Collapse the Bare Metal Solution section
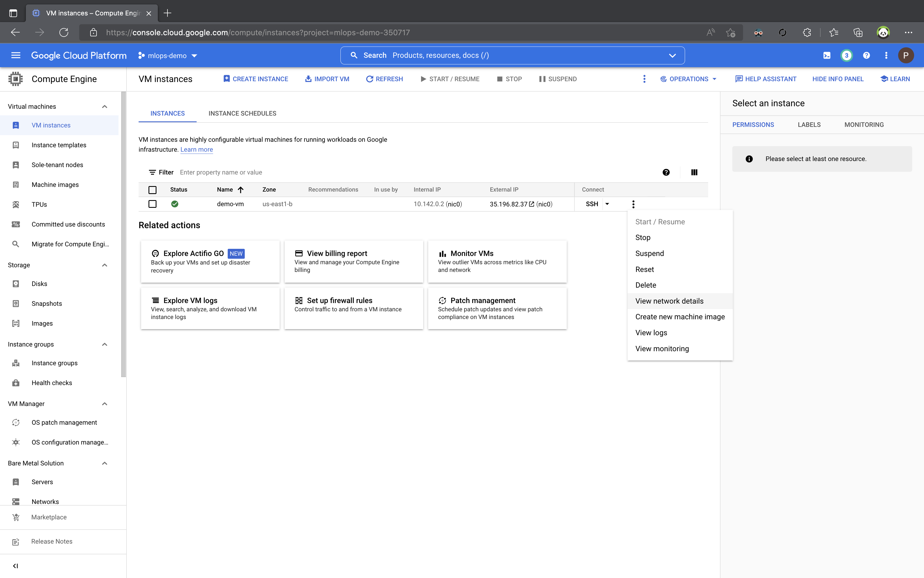Viewport: 924px width, 578px height. point(105,463)
